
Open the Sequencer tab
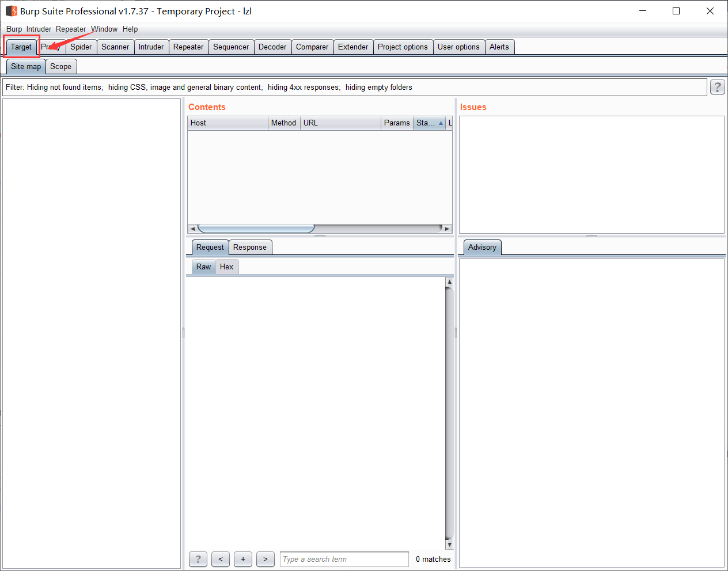coord(231,47)
